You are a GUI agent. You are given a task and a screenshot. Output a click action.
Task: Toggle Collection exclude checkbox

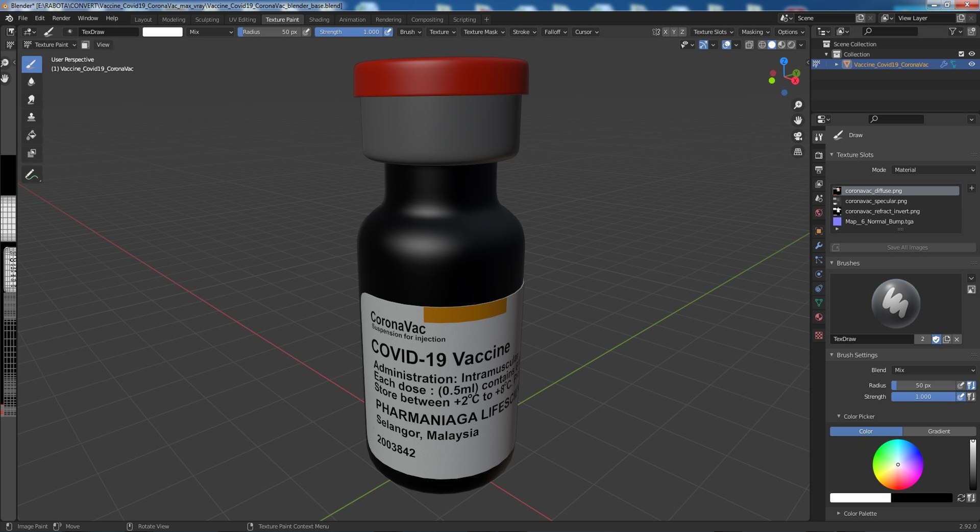(961, 54)
